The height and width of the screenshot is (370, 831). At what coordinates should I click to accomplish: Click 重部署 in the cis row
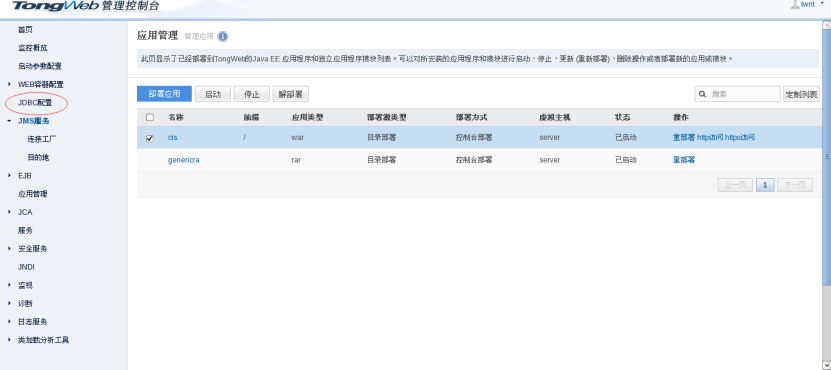684,137
